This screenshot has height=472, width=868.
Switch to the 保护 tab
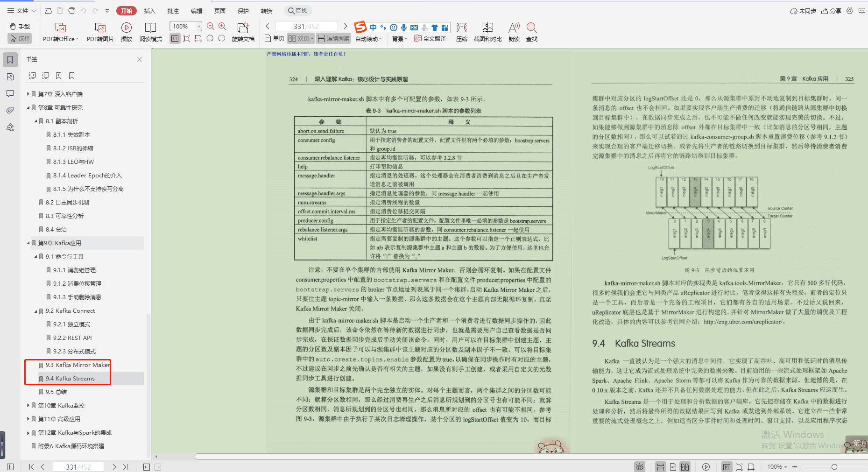click(243, 11)
